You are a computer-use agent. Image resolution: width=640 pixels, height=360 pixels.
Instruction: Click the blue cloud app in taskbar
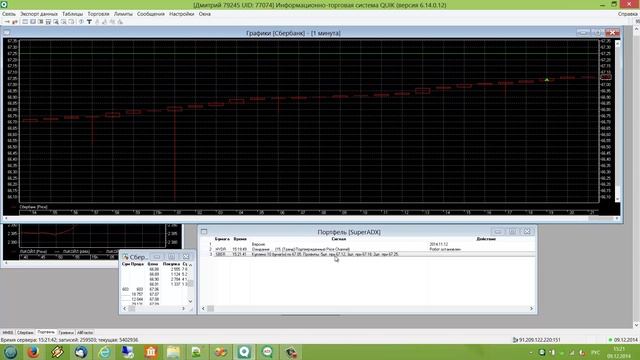coord(81,352)
